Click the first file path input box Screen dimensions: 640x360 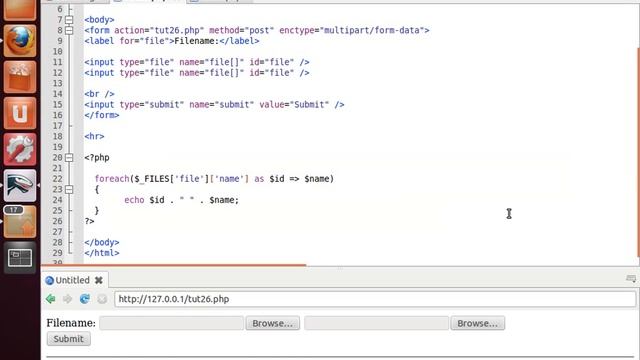(x=171, y=323)
